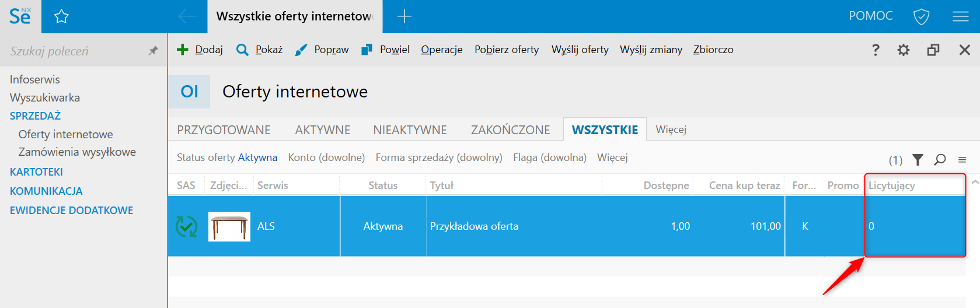The height and width of the screenshot is (308, 980).
Task: Open help question mark icon
Action: [x=876, y=50]
